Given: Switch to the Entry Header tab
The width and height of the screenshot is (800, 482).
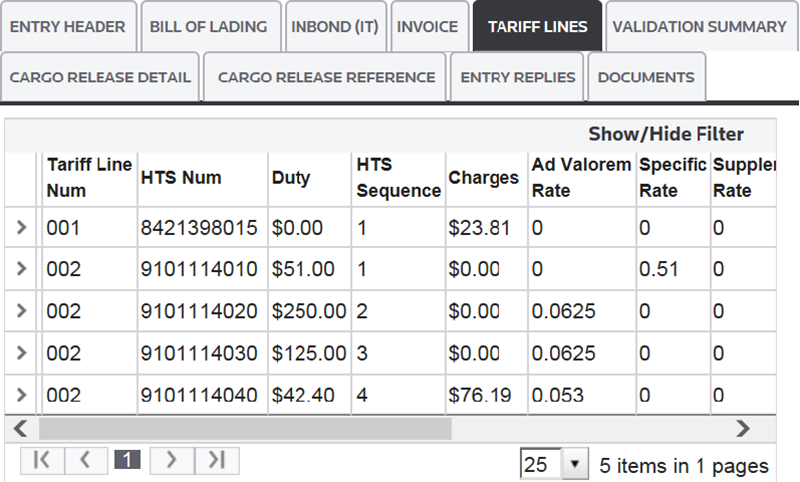Looking at the screenshot, I should 68,27.
